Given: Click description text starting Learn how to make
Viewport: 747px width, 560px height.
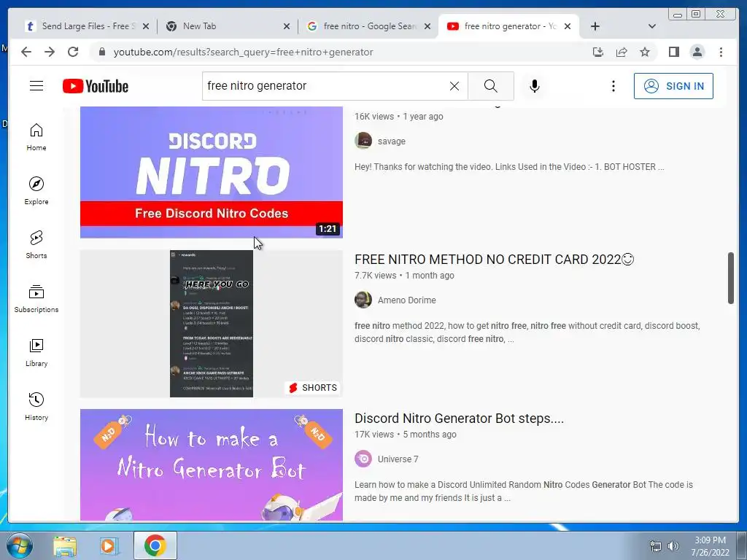Looking at the screenshot, I should pyautogui.click(x=523, y=491).
